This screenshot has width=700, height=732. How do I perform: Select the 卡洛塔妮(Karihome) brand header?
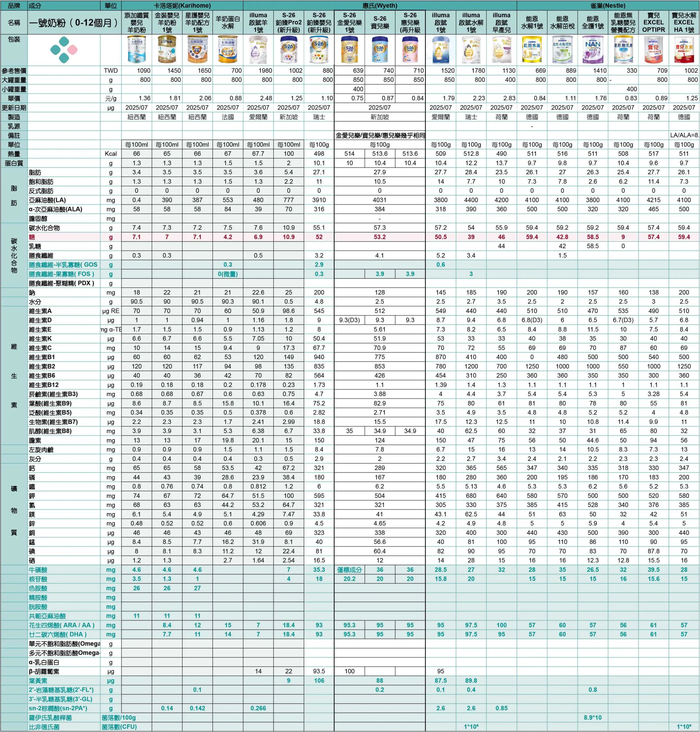pos(182,6)
